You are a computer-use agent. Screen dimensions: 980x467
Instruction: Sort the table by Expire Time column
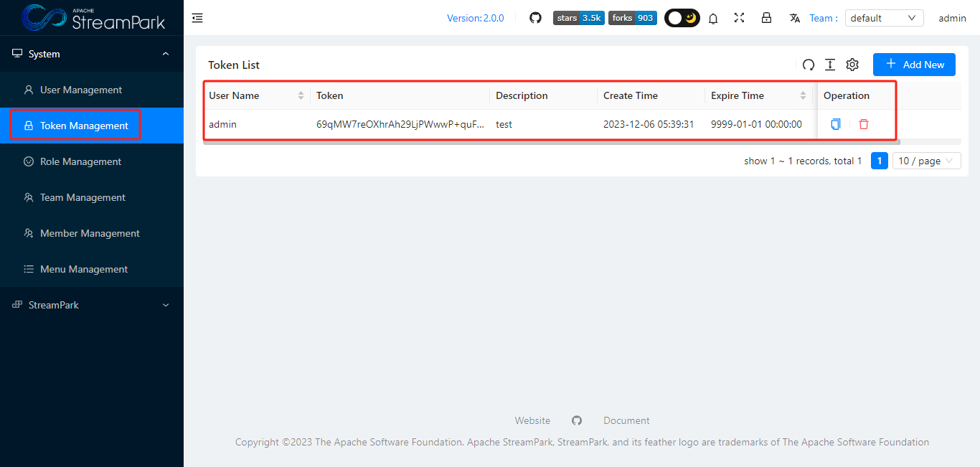(x=802, y=95)
